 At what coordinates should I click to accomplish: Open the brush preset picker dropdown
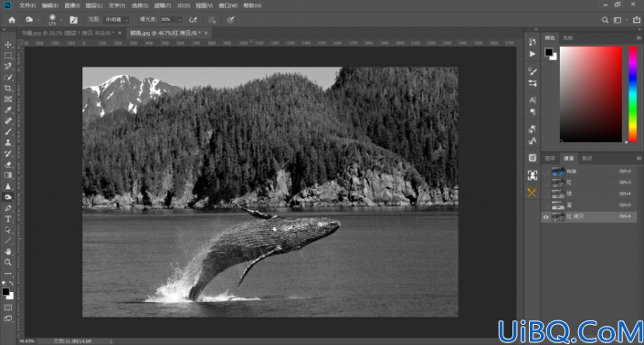click(x=61, y=20)
